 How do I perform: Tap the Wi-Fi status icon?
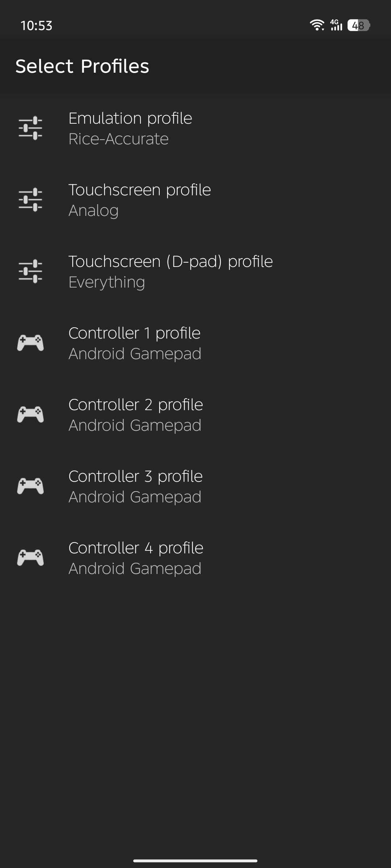[x=317, y=25]
